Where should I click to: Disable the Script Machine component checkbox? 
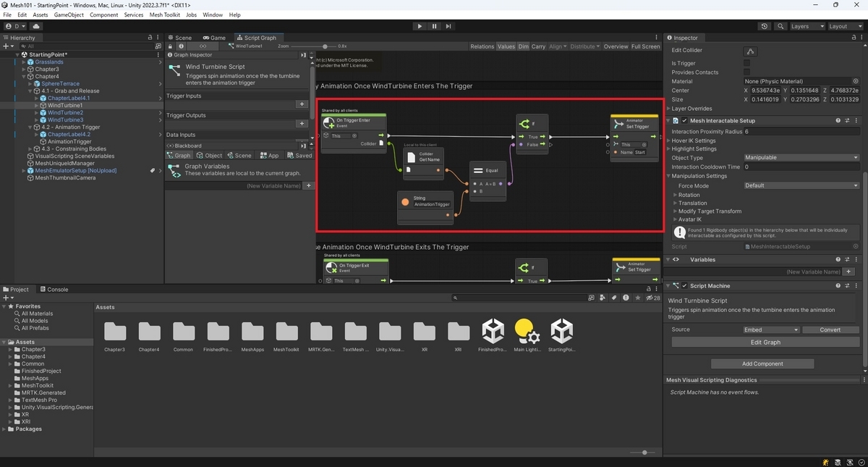(684, 286)
